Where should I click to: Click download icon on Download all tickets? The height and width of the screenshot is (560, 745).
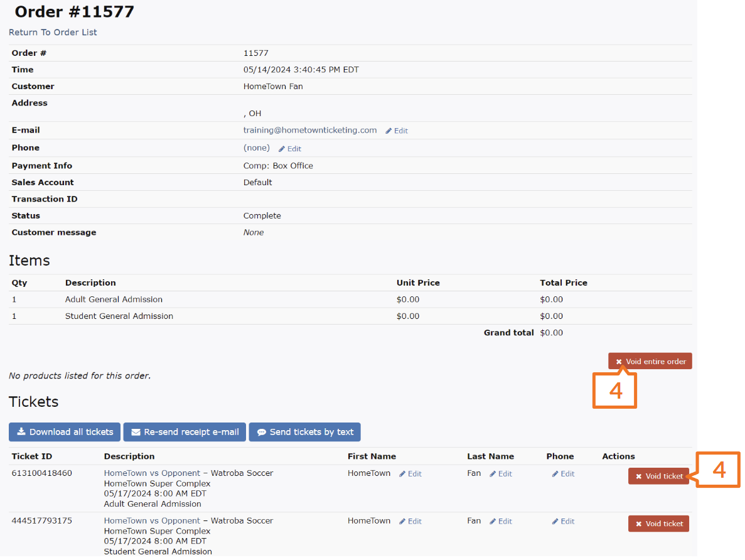click(x=21, y=432)
